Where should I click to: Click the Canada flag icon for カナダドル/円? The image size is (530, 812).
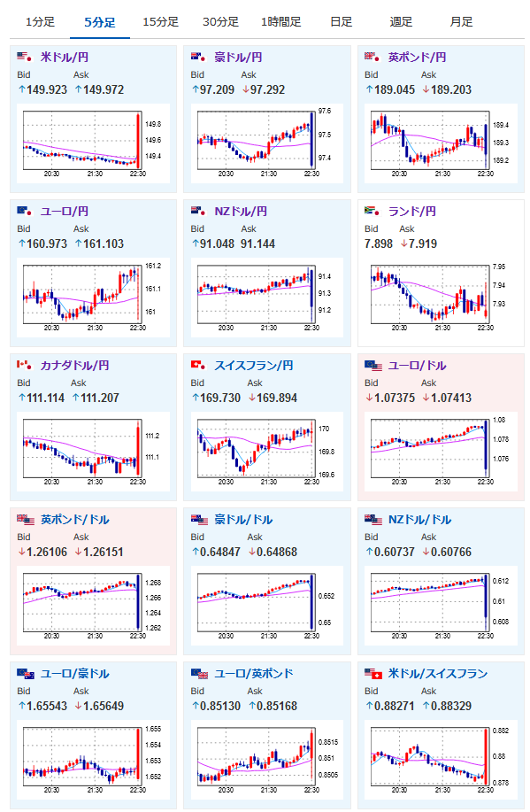[24, 365]
